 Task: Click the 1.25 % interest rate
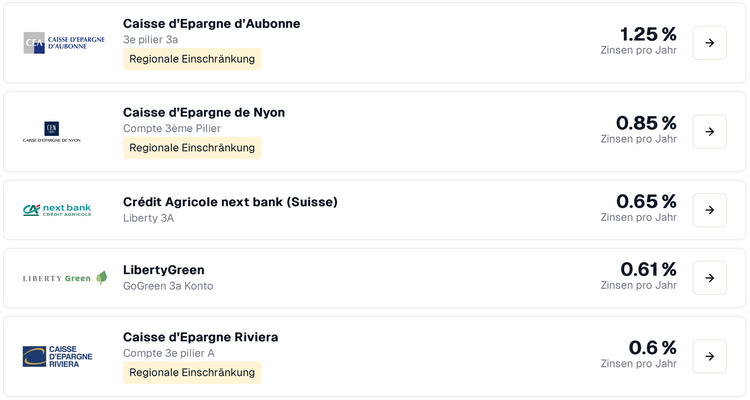[x=648, y=34]
